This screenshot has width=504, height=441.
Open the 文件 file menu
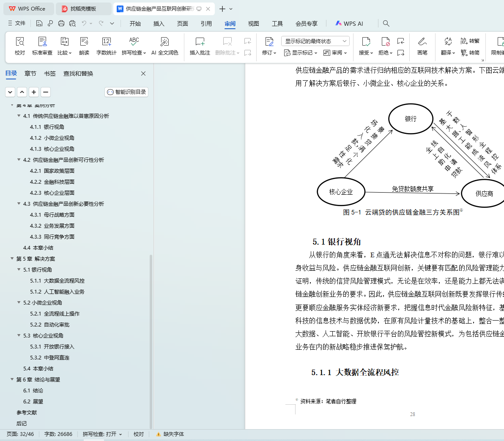(x=17, y=23)
